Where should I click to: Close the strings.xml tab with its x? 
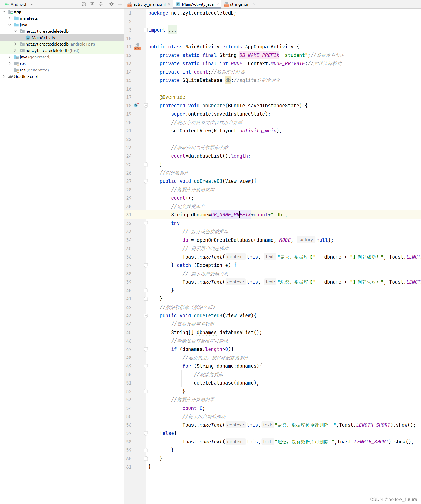coord(254,4)
